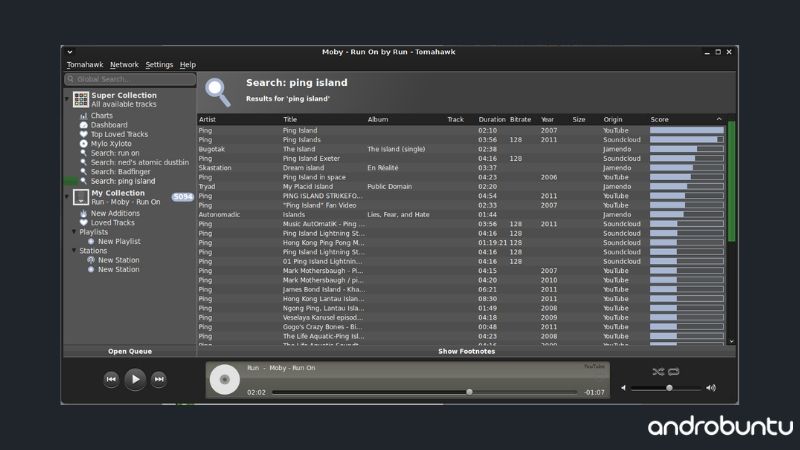Open the Settings menu
The height and width of the screenshot is (450, 800).
[x=159, y=65]
